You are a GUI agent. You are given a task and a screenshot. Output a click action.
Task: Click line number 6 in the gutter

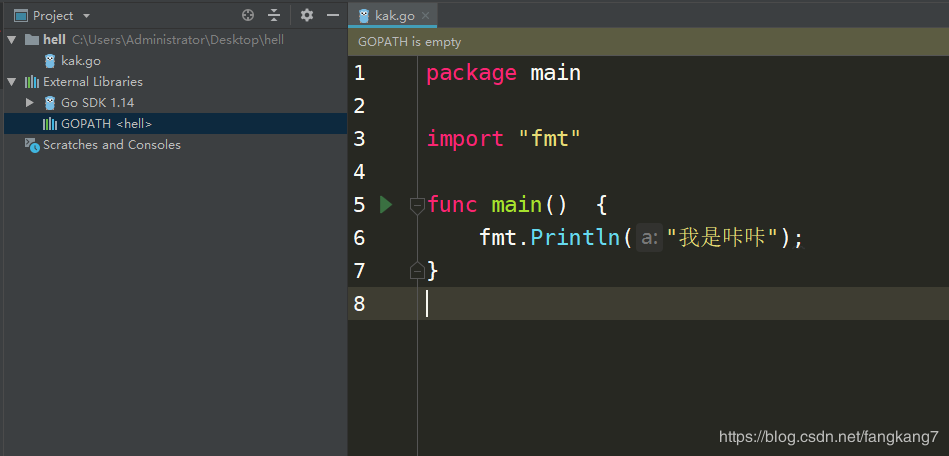click(x=360, y=238)
